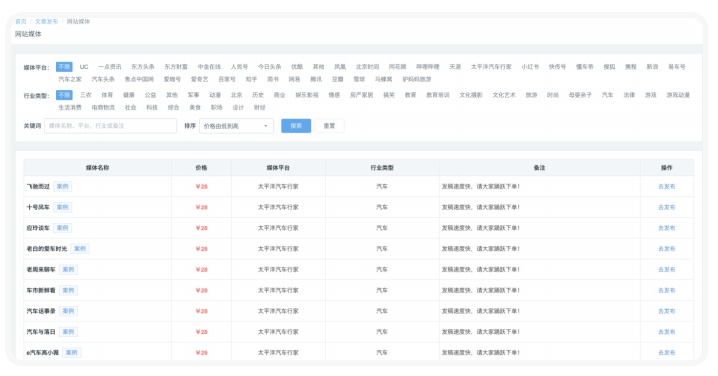Choose the 百家号 platform filter
This screenshot has height=376, width=718.
point(227,79)
